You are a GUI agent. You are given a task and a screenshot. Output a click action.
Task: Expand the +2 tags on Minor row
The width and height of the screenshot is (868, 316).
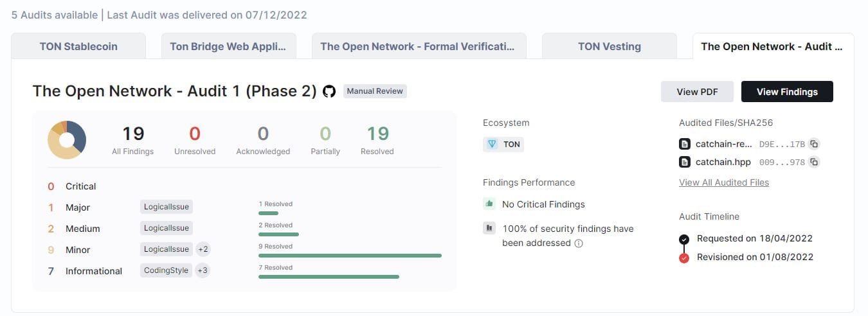coord(203,249)
